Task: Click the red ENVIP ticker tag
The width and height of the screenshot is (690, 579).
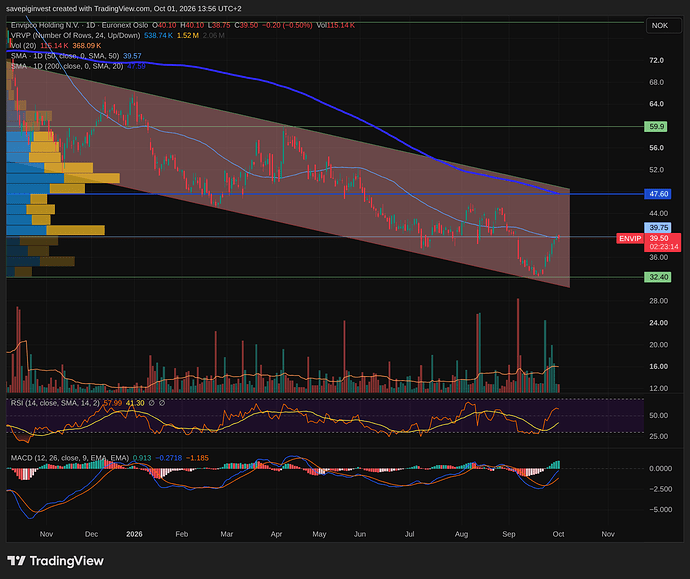Action: [x=630, y=238]
